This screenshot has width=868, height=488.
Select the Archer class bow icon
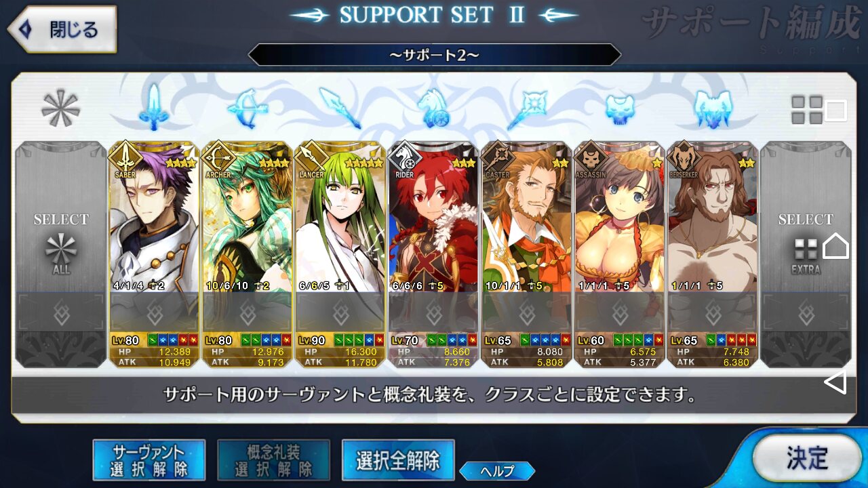pos(247,108)
